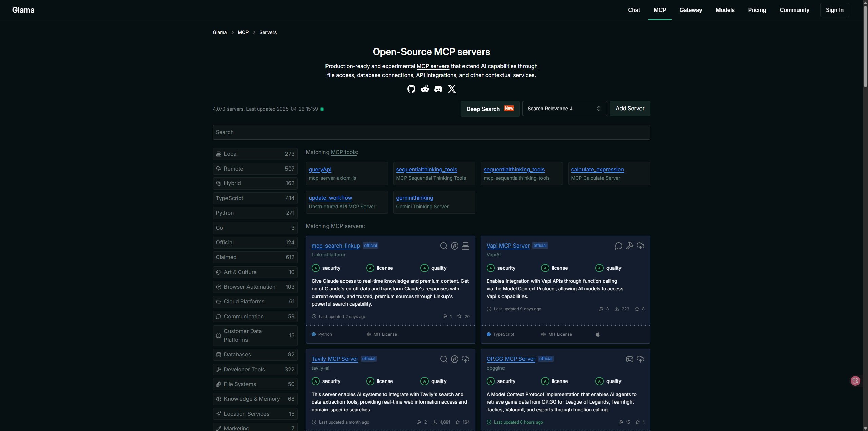Viewport: 868px width, 431px height.
Task: Click the Deep Search button
Action: tap(490, 109)
